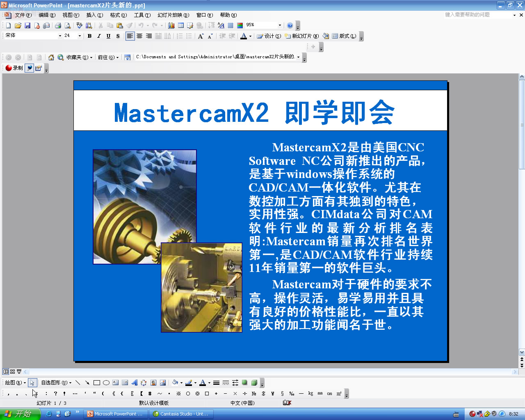Open the 绘图 draw menu dropdown

tap(15, 383)
